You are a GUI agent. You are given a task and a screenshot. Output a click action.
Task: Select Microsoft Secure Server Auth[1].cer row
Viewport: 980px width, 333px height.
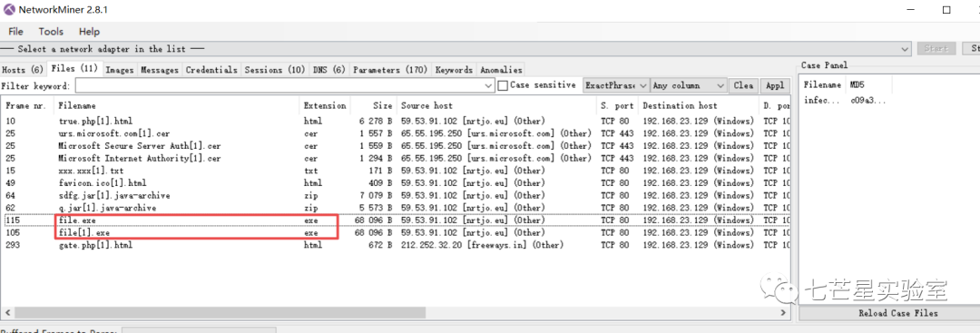[x=396, y=145]
